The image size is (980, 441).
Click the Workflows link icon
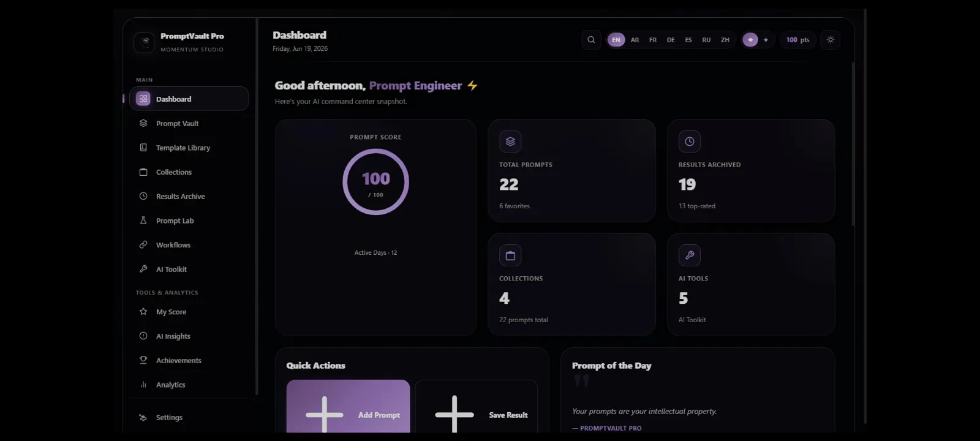(143, 244)
